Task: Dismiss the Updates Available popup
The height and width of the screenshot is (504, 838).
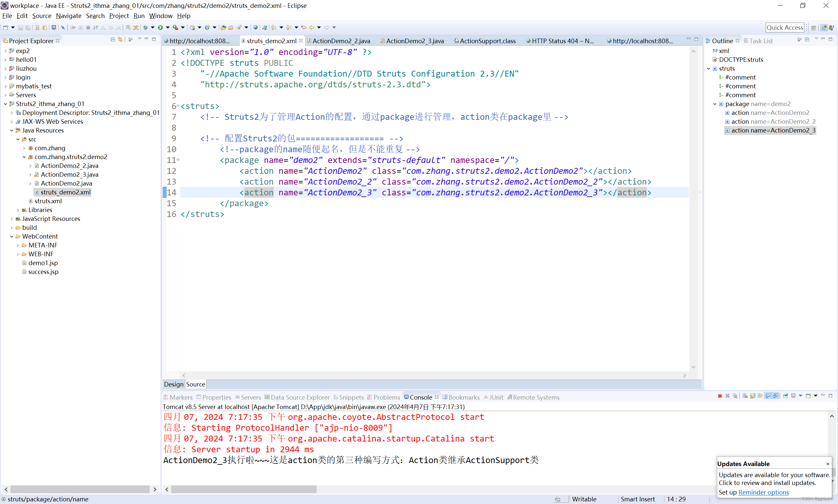Action: pos(828,464)
